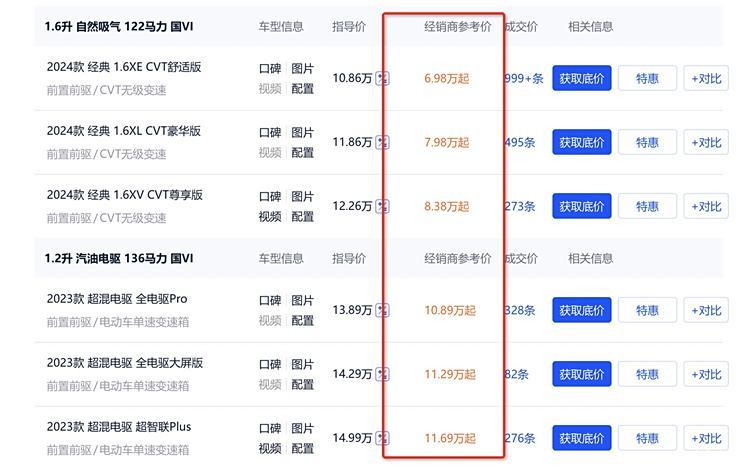Open calculator icon beside 11.86万 price
The image size is (744, 467).
pos(382,142)
